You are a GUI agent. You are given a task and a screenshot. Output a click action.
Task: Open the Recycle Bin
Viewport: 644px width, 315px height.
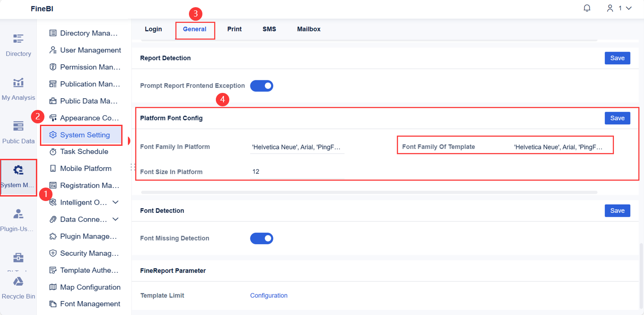(x=18, y=287)
